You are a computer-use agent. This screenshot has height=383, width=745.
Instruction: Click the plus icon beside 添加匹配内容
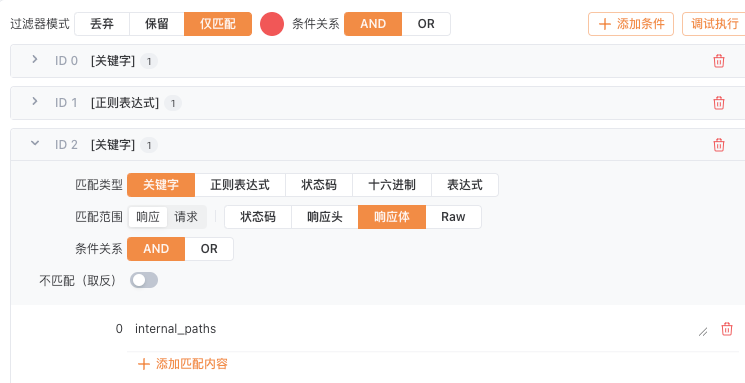click(143, 364)
